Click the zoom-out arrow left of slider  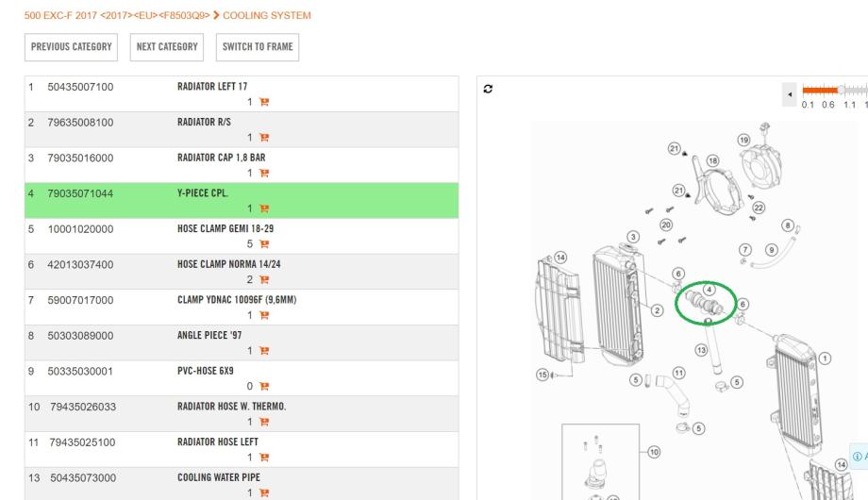click(x=790, y=94)
